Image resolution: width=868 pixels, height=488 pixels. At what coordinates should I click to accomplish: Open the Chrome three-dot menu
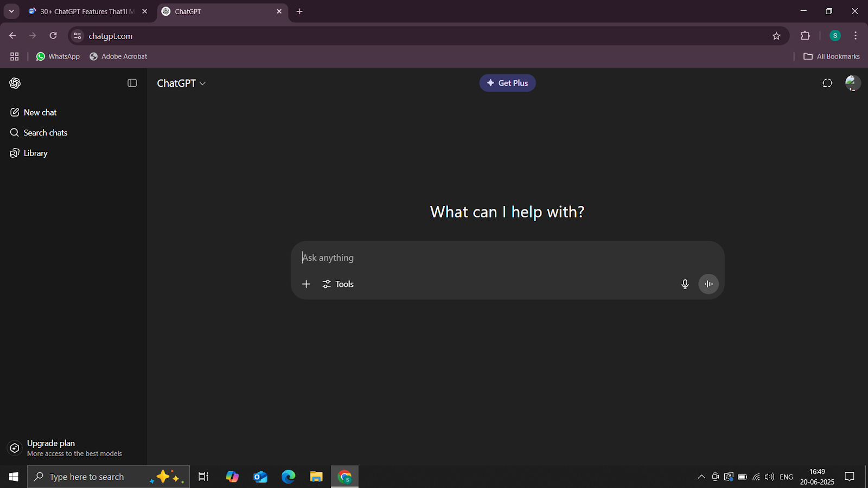(x=856, y=36)
